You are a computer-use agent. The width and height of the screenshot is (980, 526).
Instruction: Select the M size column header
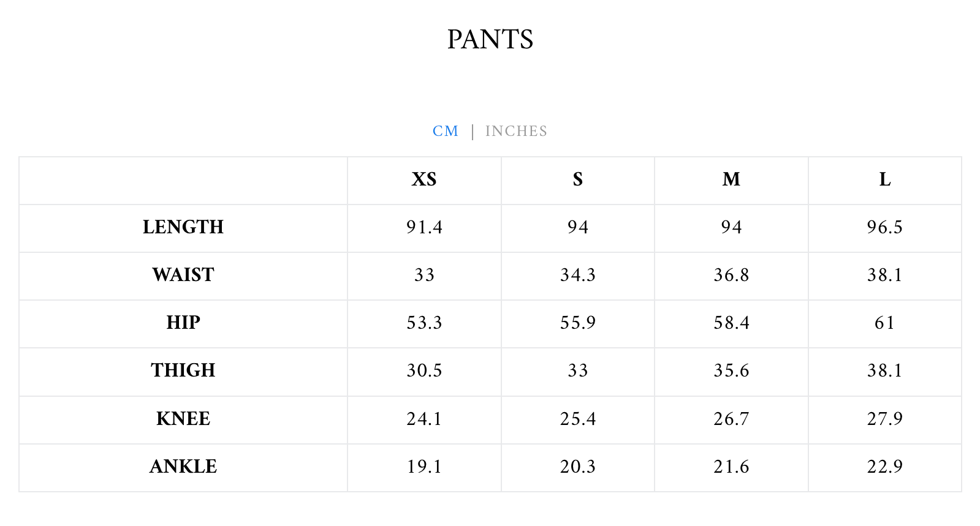click(x=731, y=179)
